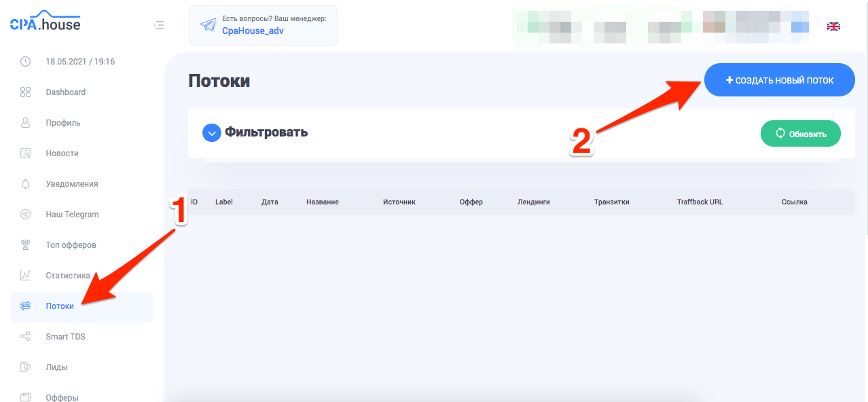Click the Топ офферов trophy icon
868x402 pixels.
tap(26, 245)
